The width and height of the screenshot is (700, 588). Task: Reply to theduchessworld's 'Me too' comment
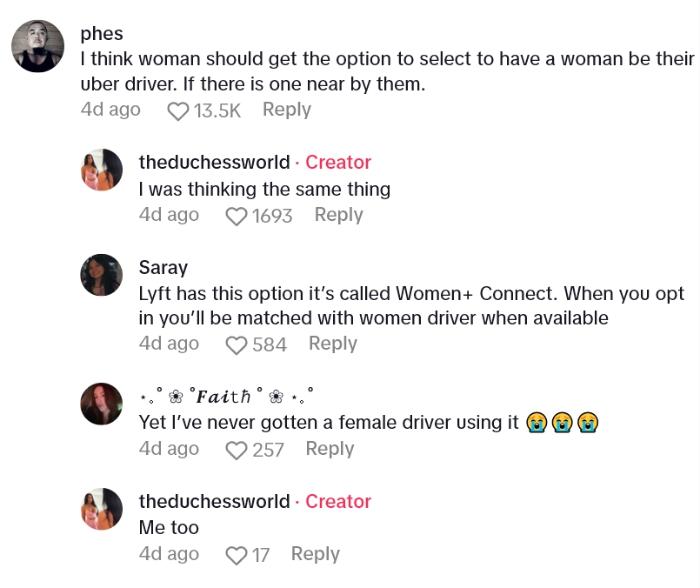(315, 554)
